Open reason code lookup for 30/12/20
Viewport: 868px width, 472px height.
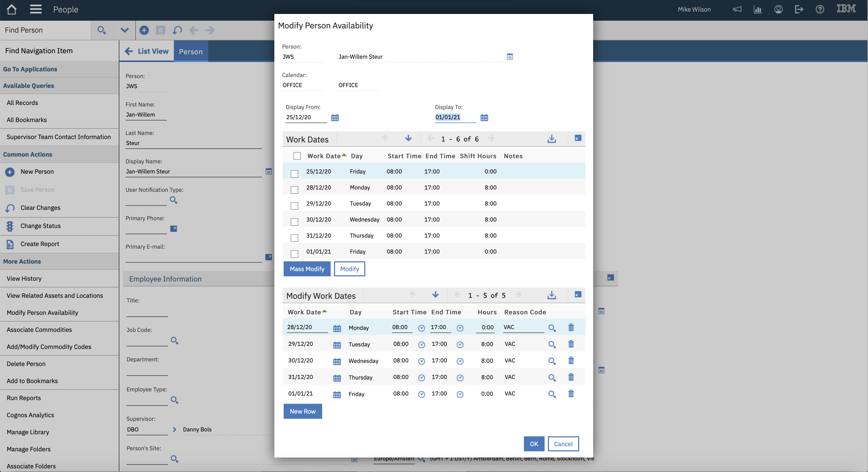click(552, 361)
